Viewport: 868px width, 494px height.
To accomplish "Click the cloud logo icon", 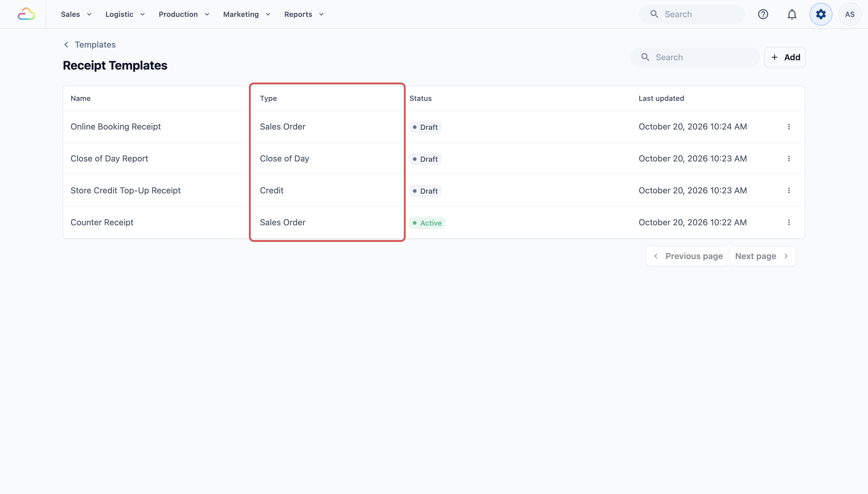I will (27, 14).
